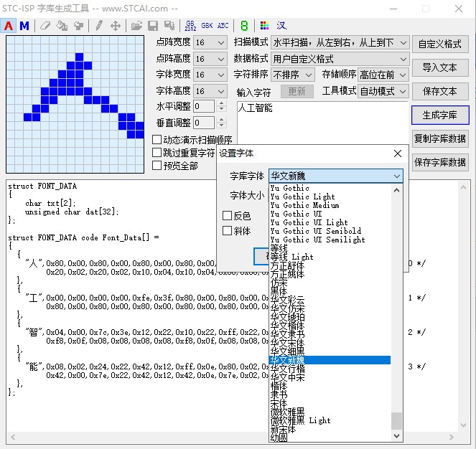The image size is (476, 449).
Task: Click the 生成字库 button
Action: coord(440,115)
